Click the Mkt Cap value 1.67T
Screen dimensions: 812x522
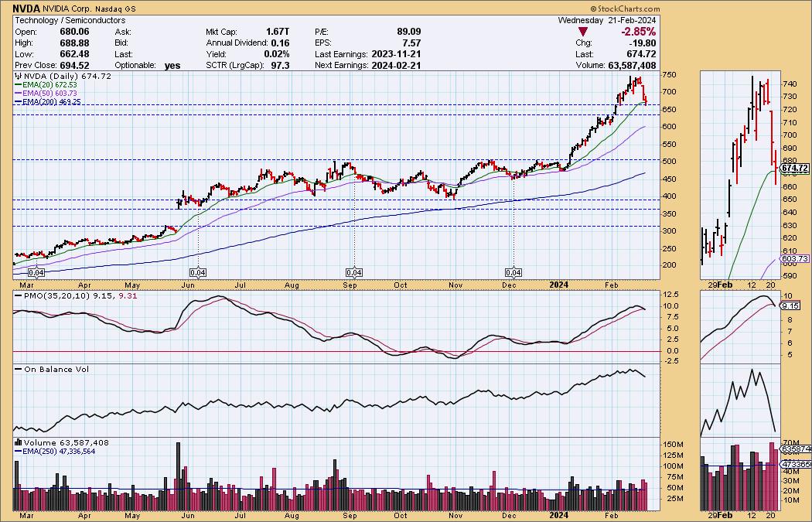[278, 32]
